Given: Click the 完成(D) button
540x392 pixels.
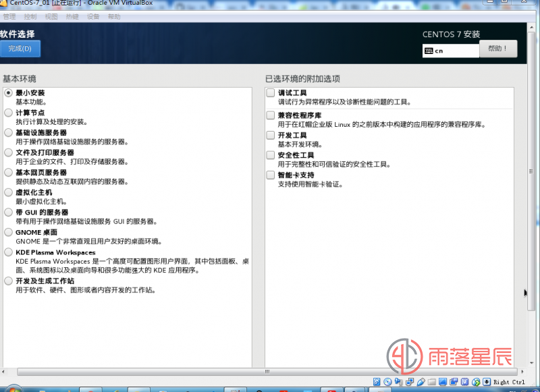Looking at the screenshot, I should pyautogui.click(x=20, y=49).
